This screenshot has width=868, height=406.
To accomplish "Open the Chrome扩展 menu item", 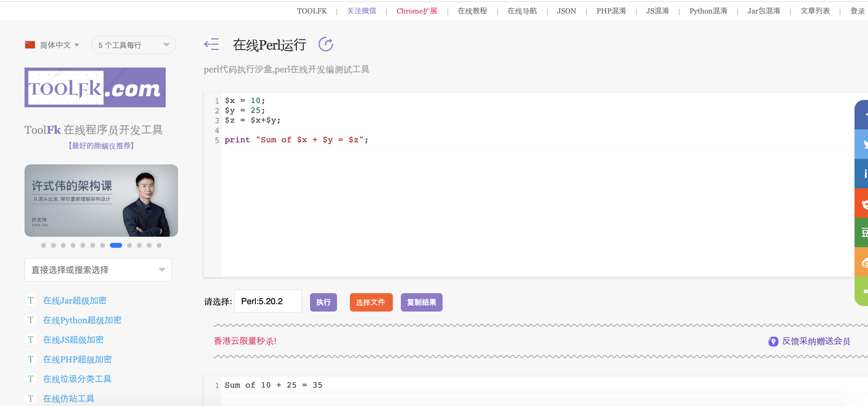I will tap(417, 11).
